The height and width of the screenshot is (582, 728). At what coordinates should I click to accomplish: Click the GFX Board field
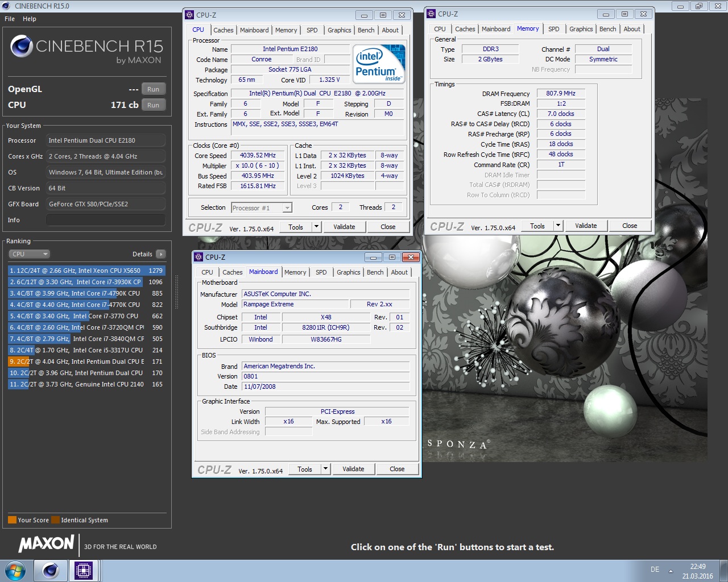point(106,204)
